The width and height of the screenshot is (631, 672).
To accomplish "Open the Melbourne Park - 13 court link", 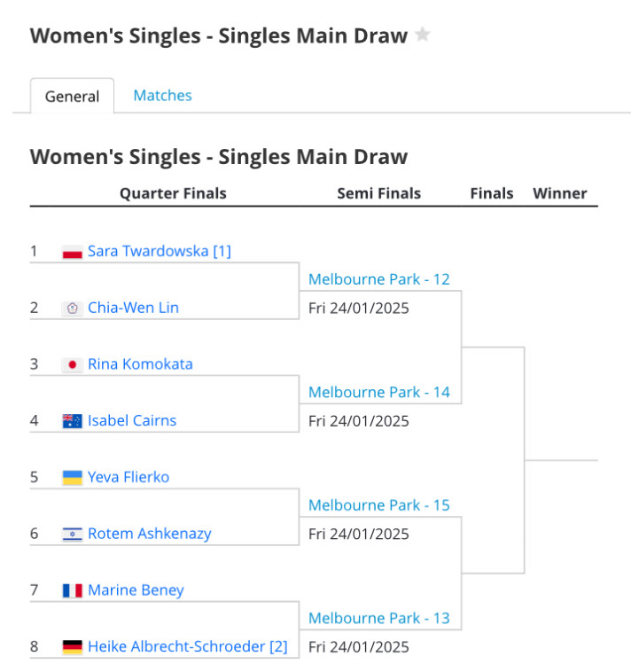I will tap(379, 619).
